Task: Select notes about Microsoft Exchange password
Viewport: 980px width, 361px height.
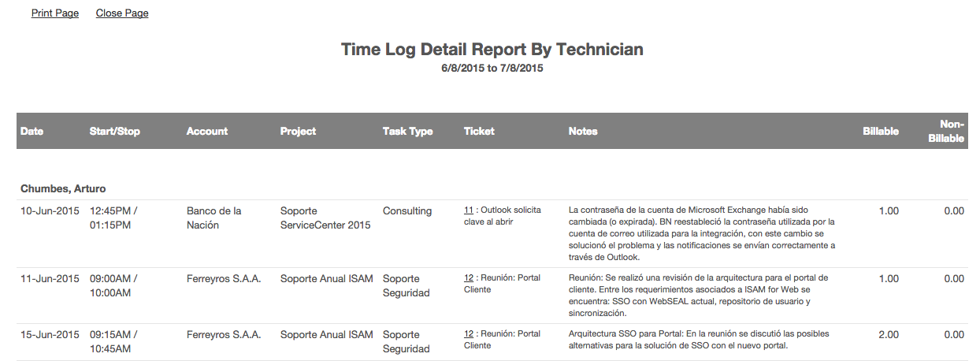Action: 702,233
